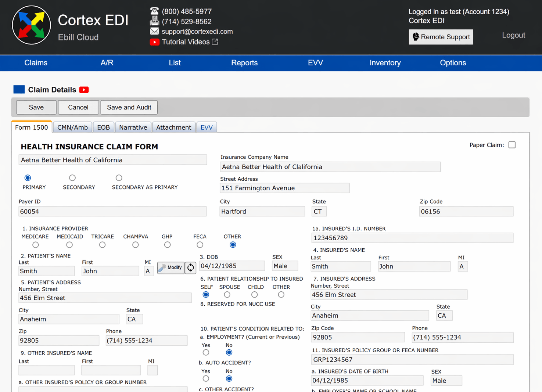Viewport: 542px width, 392px height.
Task: Click the insurance Street Address field
Action: (x=285, y=188)
